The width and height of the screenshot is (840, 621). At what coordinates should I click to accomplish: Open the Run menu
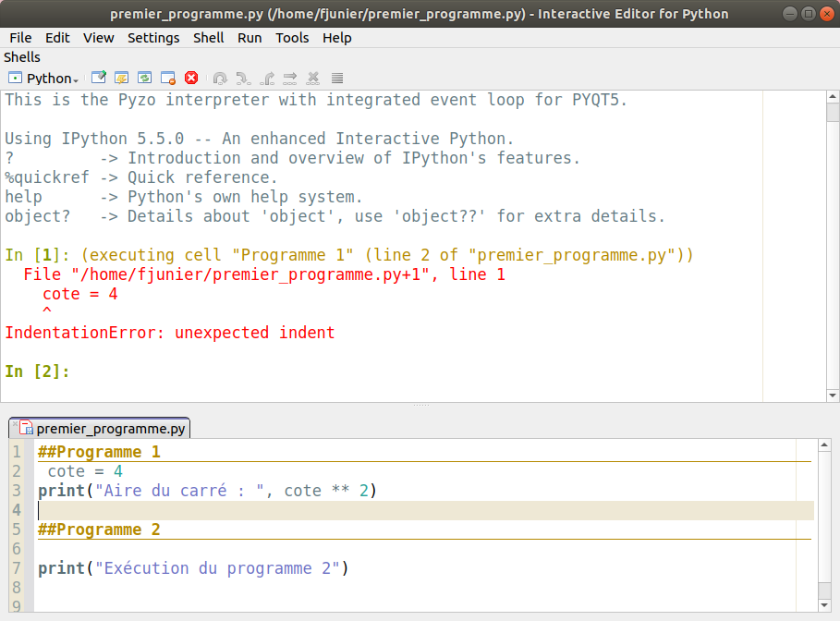tap(250, 38)
